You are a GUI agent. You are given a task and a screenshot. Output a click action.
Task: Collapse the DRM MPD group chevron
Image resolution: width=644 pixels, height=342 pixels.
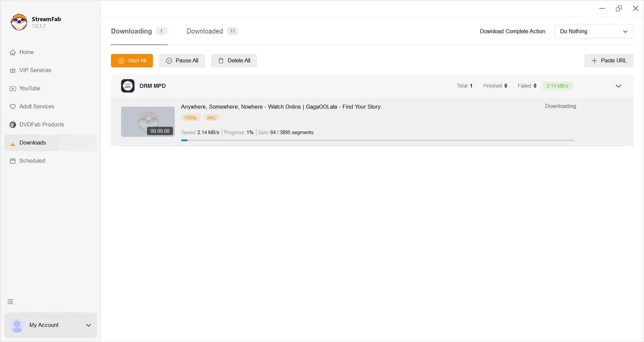(x=619, y=86)
